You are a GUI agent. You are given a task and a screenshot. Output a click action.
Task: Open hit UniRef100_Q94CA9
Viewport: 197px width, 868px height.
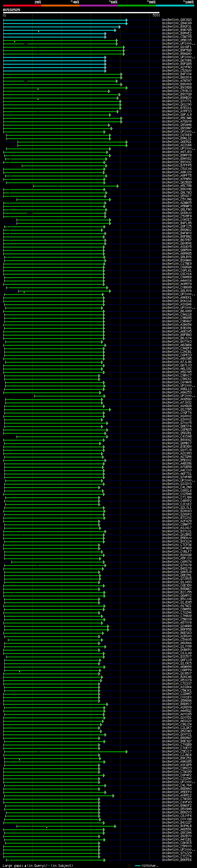tap(177, 23)
